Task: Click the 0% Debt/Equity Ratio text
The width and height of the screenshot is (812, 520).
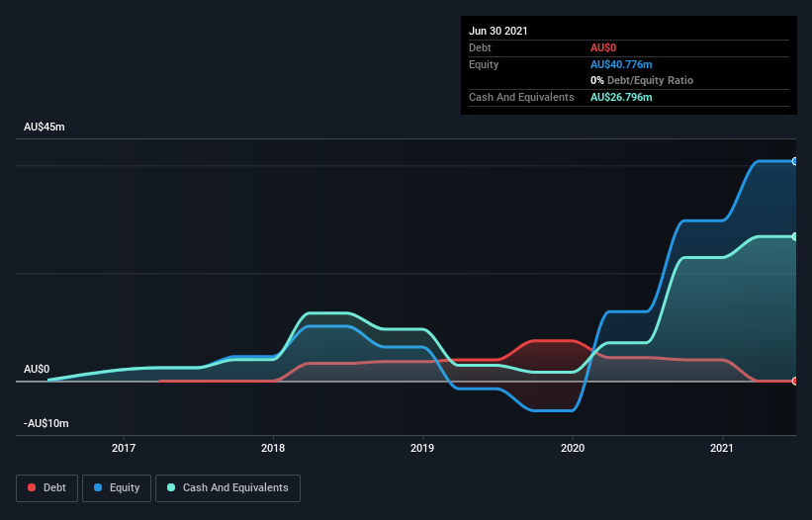Action: click(642, 80)
